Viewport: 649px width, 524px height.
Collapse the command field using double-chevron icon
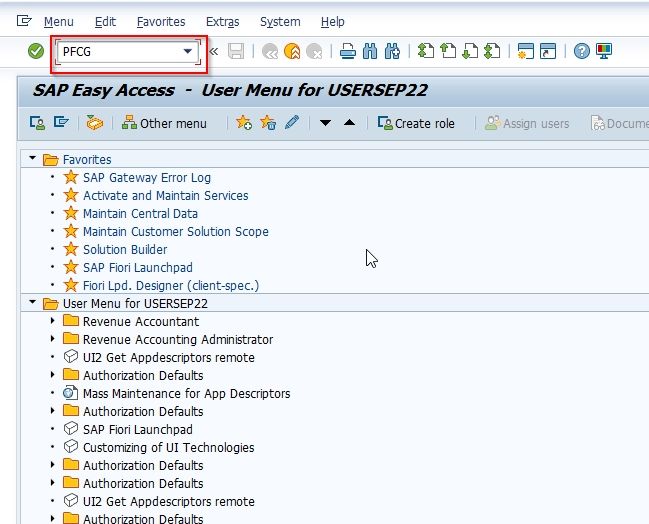[x=214, y=51]
